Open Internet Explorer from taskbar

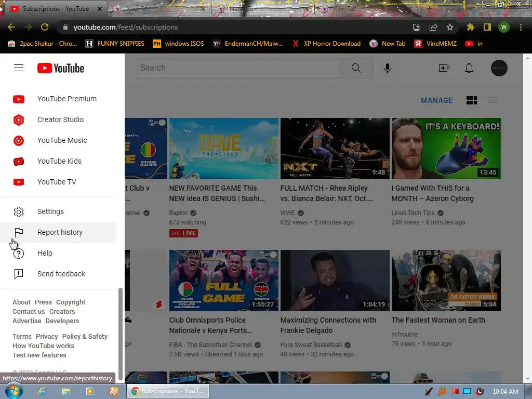(x=42, y=391)
